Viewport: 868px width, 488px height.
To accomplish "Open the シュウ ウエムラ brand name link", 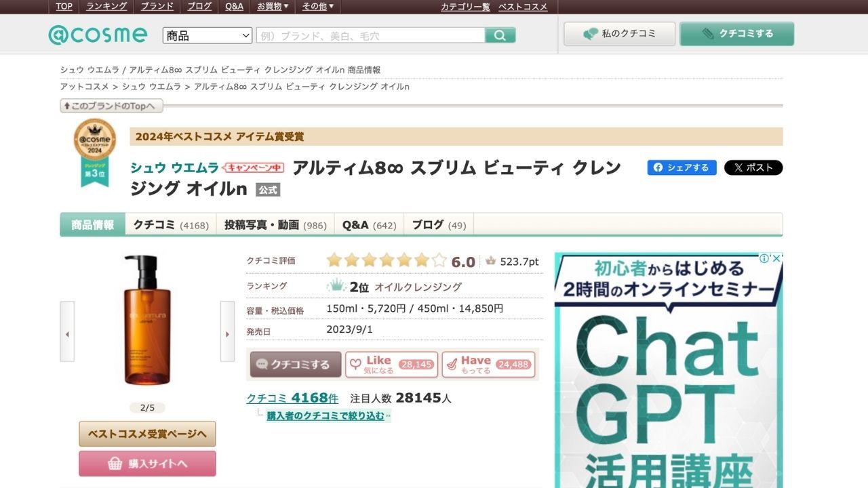I will [175, 167].
